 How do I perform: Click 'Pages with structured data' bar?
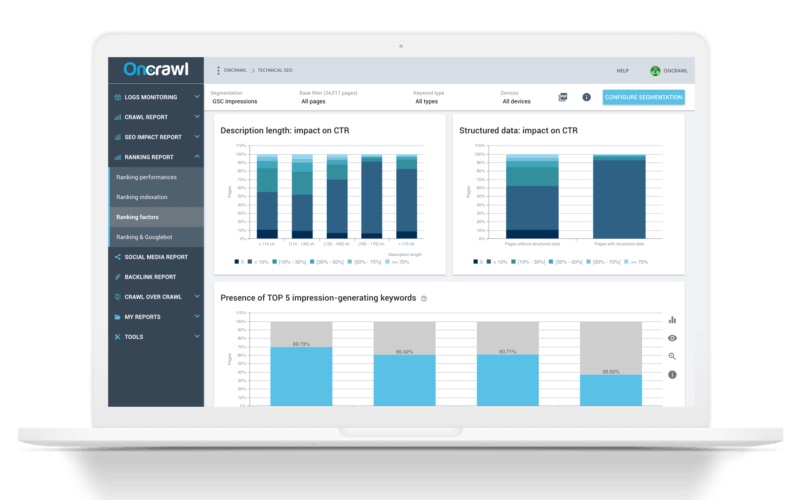[619, 196]
